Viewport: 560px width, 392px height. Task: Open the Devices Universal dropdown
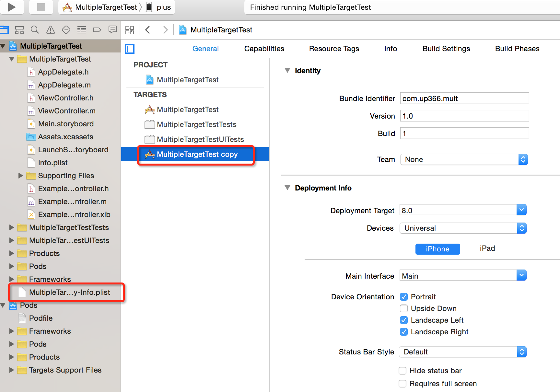pos(463,228)
